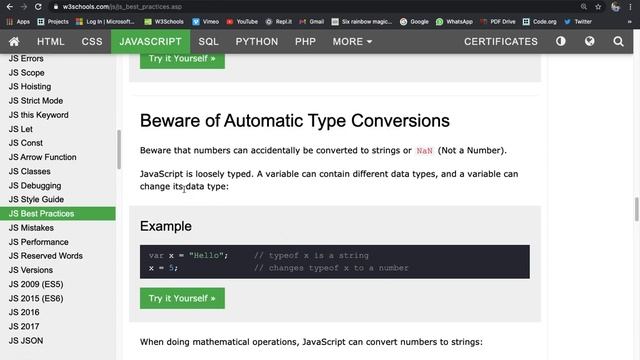
Task: Click the sidebar scrollbar thumb
Action: click(x=119, y=149)
